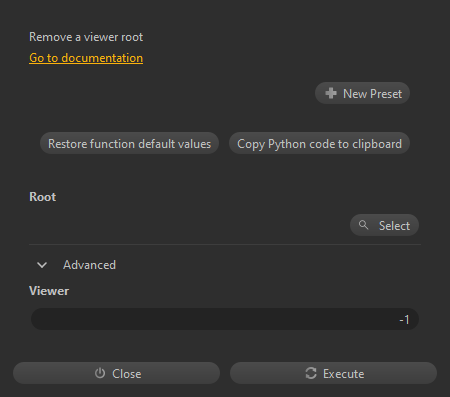The image size is (450, 397).
Task: Click the refresh arrows icon on Execute
Action: pos(311,373)
